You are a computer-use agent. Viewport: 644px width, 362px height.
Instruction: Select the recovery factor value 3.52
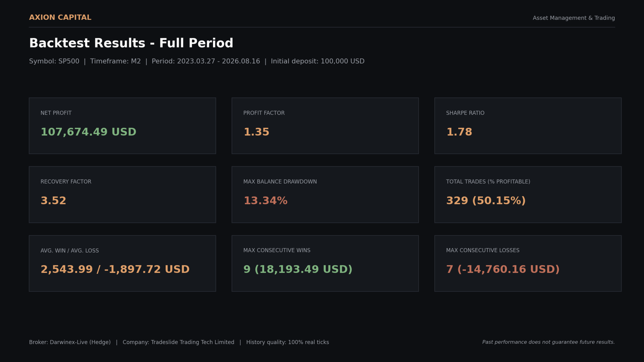point(53,201)
